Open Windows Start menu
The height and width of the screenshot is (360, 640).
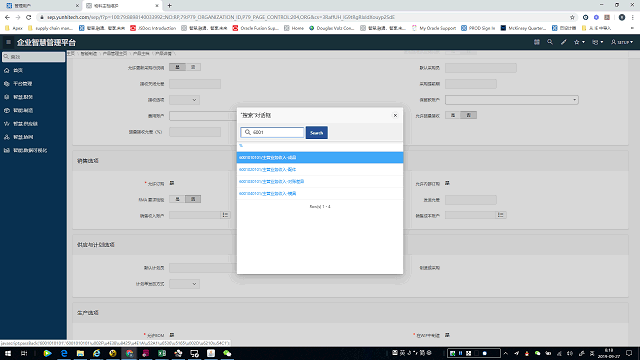pyautogui.click(x=8, y=353)
